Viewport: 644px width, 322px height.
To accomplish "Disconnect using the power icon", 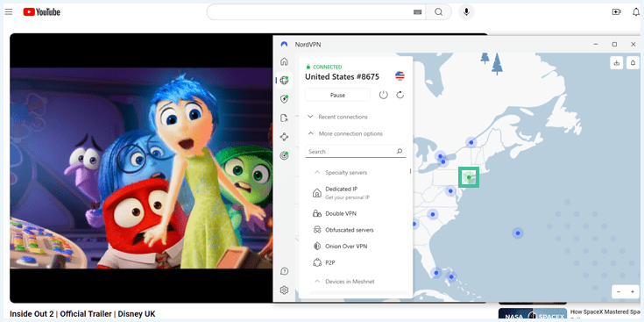I will click(383, 95).
